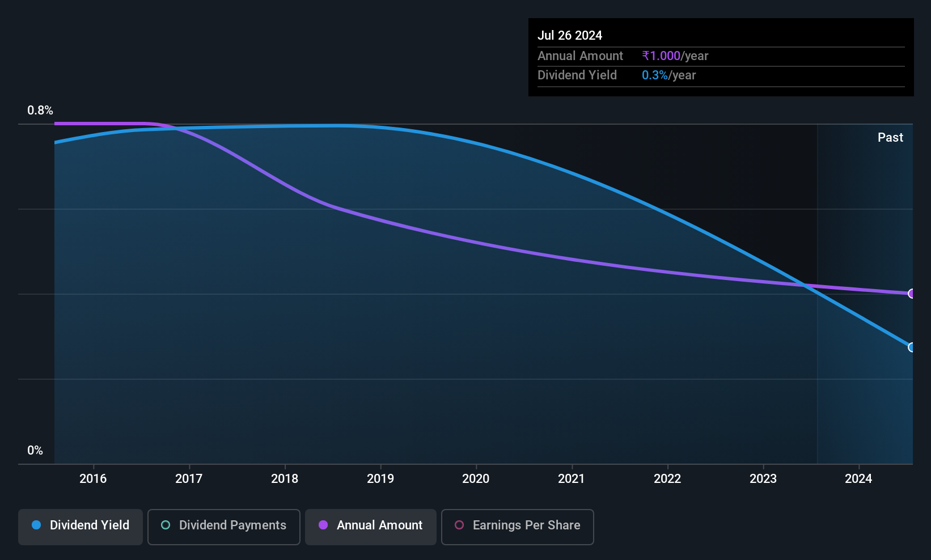This screenshot has height=560, width=931.
Task: Click the 0% y-axis label
Action: coord(35,451)
